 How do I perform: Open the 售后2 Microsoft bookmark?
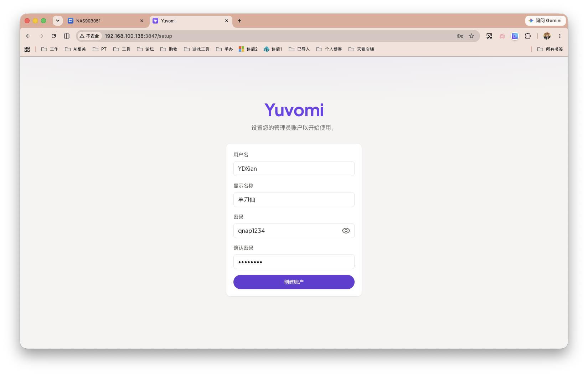point(248,49)
